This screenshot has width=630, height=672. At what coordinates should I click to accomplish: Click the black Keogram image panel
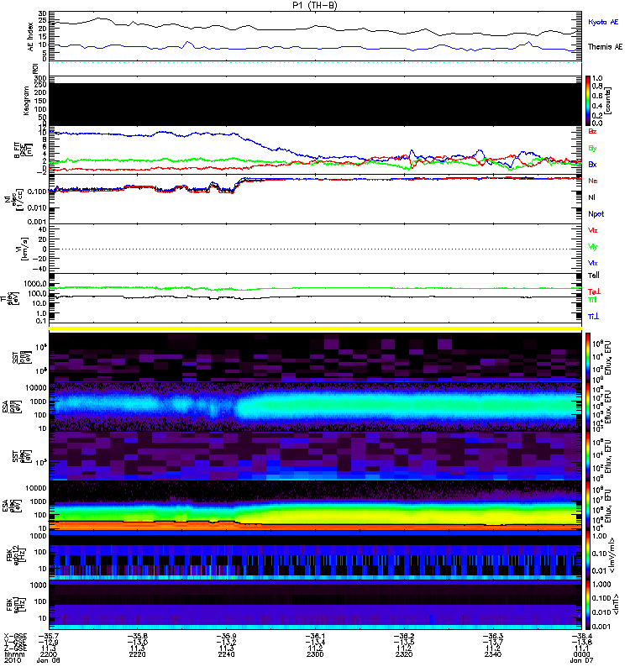coord(316,104)
